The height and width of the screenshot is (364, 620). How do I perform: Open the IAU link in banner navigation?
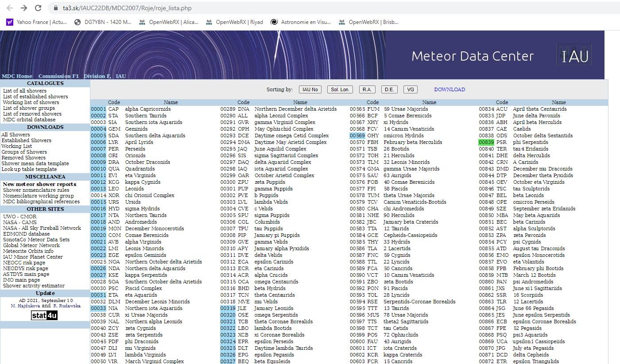pos(121,76)
